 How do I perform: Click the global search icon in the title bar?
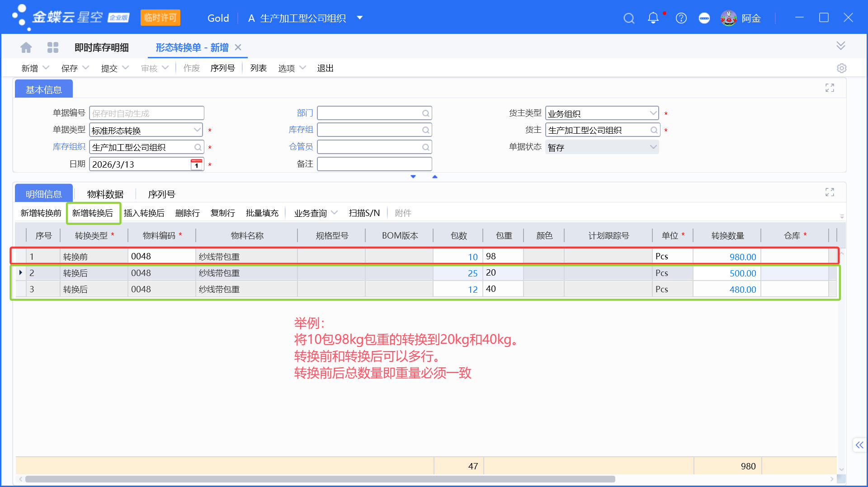click(628, 18)
